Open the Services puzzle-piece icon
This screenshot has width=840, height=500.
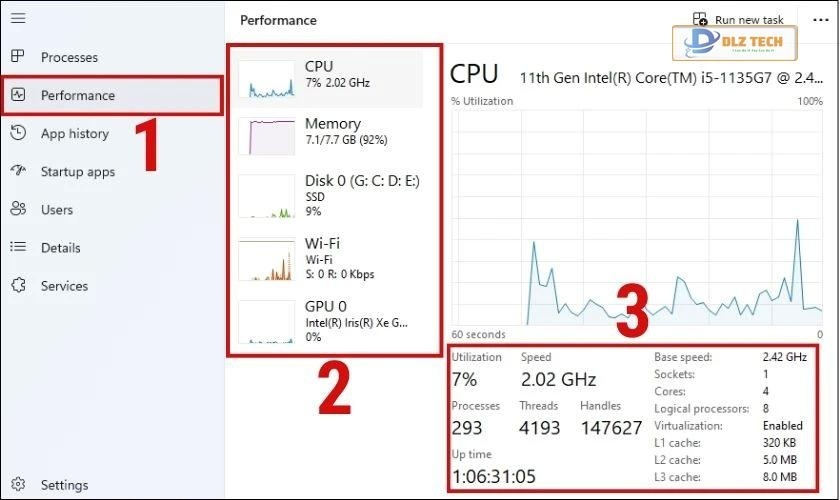[x=18, y=285]
